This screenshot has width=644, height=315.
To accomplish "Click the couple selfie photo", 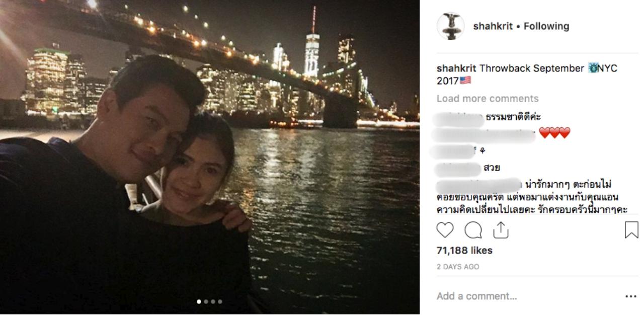I will (x=210, y=157).
